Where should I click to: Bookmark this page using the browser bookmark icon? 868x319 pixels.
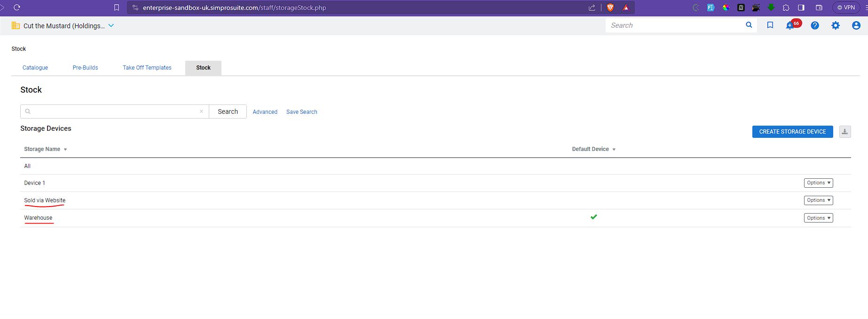117,8
